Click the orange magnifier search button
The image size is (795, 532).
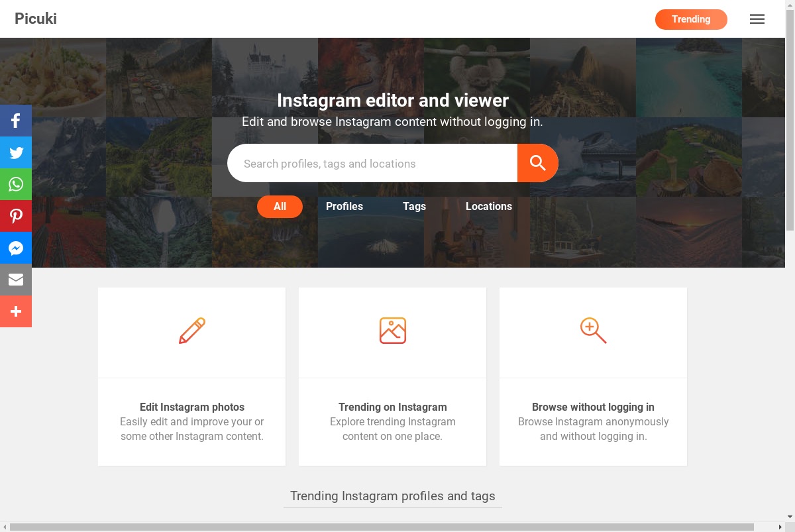pyautogui.click(x=538, y=163)
